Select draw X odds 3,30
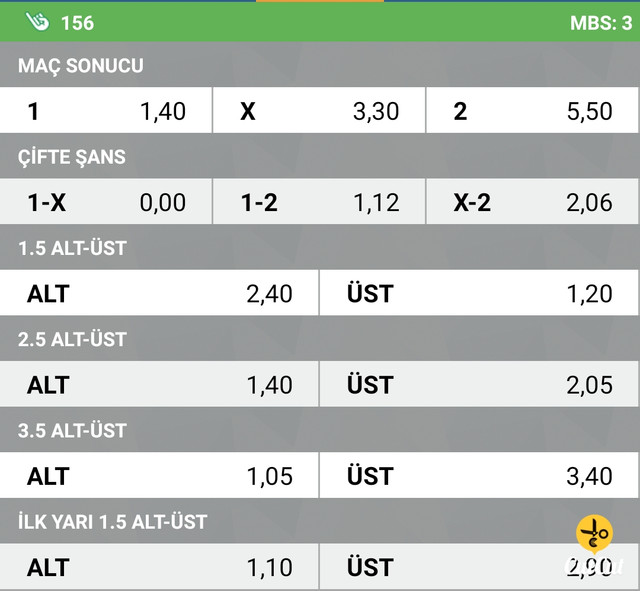640x591 pixels. pyautogui.click(x=319, y=111)
